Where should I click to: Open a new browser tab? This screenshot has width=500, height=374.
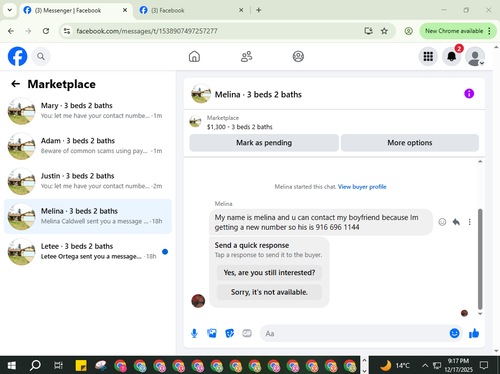click(259, 10)
